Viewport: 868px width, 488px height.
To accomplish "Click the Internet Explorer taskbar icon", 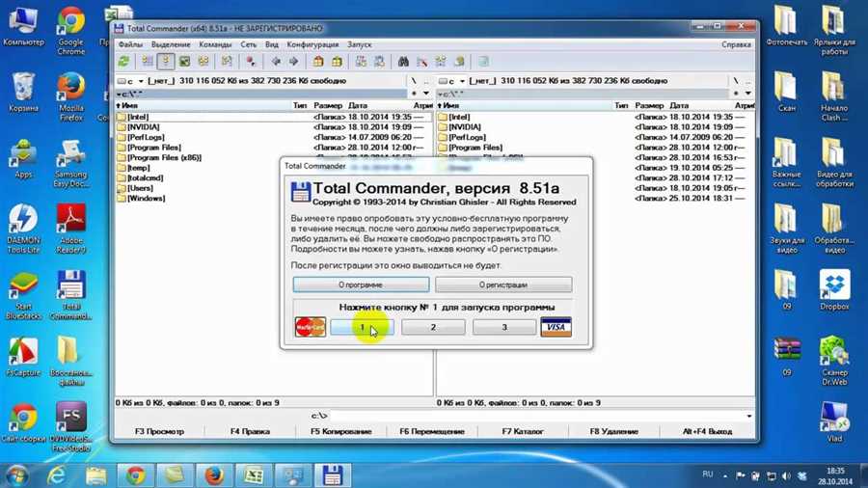I will click(56, 475).
